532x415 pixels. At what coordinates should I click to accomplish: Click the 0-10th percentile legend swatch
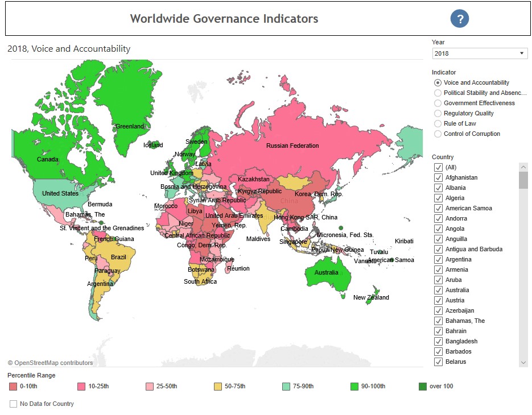13,386
